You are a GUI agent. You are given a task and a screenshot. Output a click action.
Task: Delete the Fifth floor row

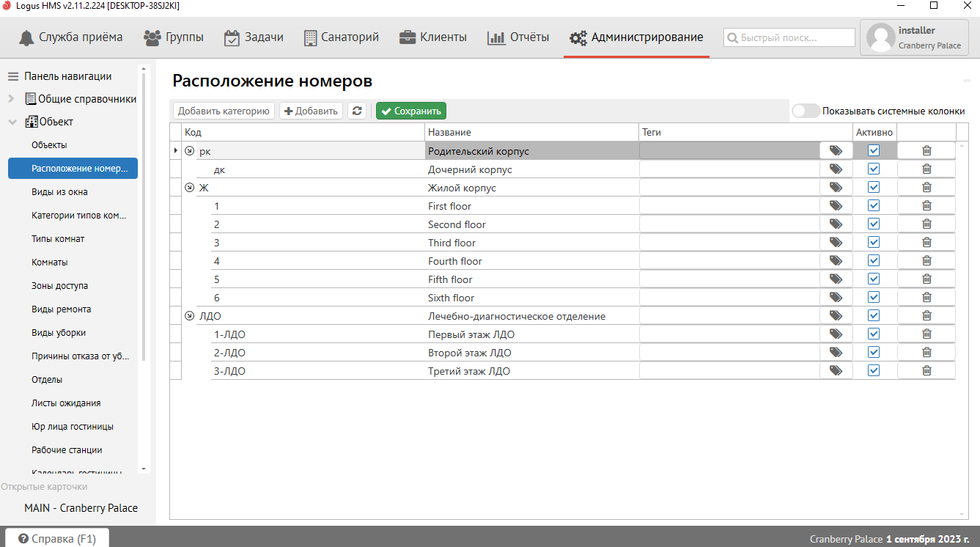pyautogui.click(x=926, y=279)
